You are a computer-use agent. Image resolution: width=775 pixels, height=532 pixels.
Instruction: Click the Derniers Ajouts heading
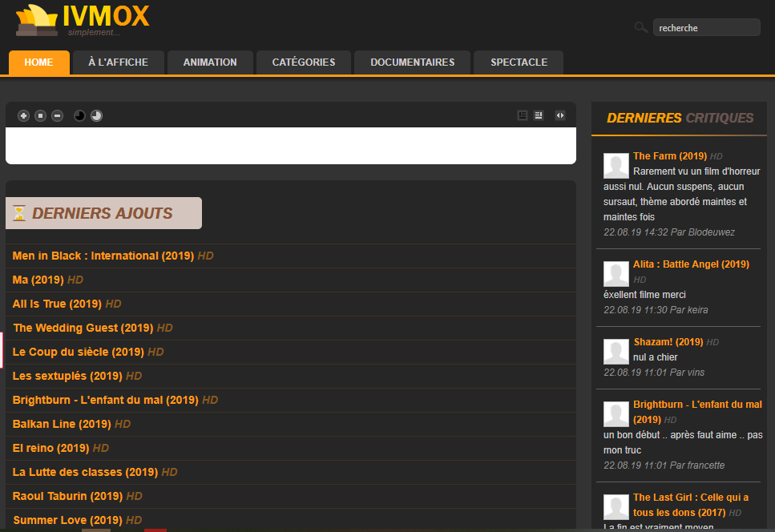tap(103, 213)
